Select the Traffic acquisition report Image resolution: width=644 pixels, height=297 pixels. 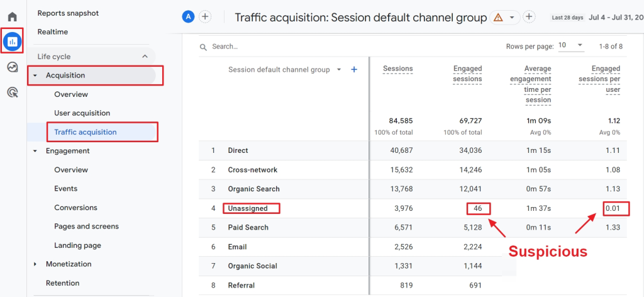click(x=86, y=132)
